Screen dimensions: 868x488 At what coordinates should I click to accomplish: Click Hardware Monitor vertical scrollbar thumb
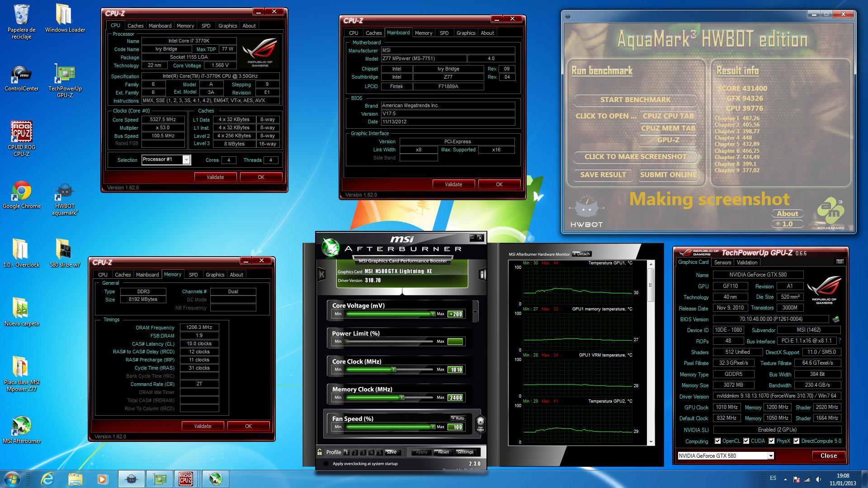651,285
